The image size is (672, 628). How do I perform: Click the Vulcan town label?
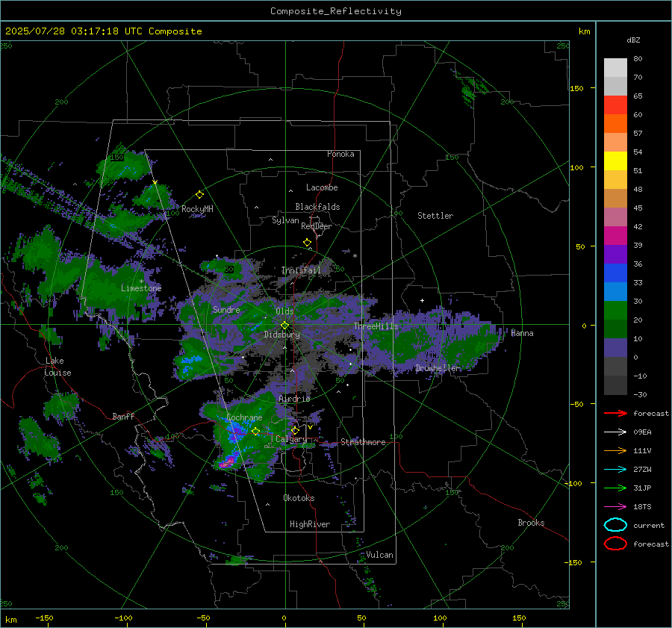pyautogui.click(x=379, y=555)
